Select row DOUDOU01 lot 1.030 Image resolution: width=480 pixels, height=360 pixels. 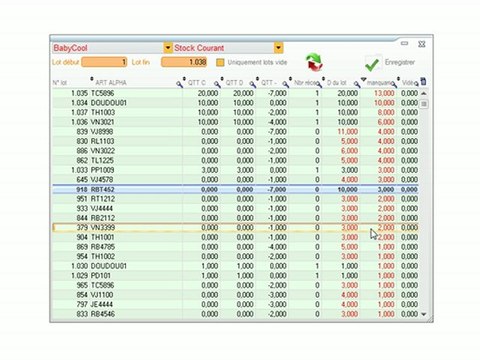235,266
